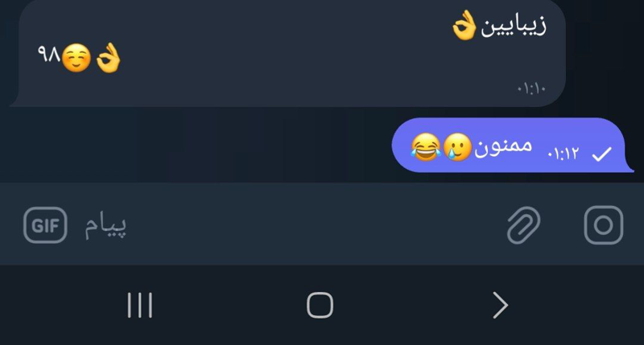Click the ۰۱:۱۲ timestamp on outgoing message

[563, 154]
